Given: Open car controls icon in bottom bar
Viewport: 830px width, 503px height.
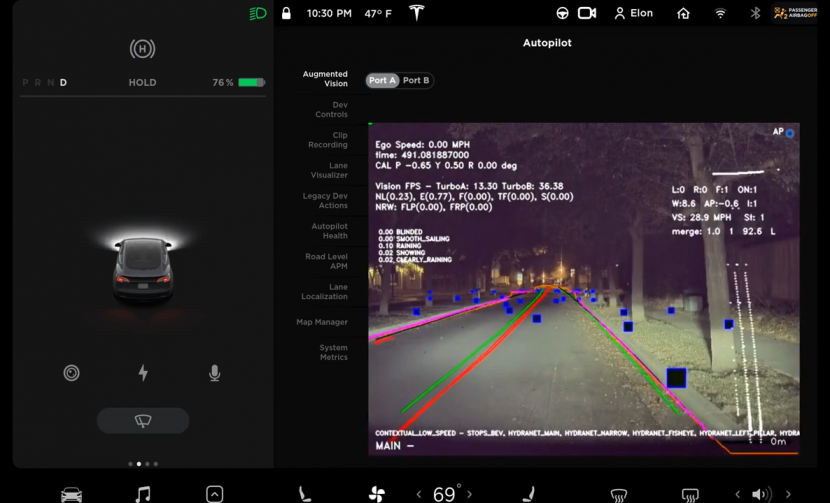Looking at the screenshot, I should point(71,495).
